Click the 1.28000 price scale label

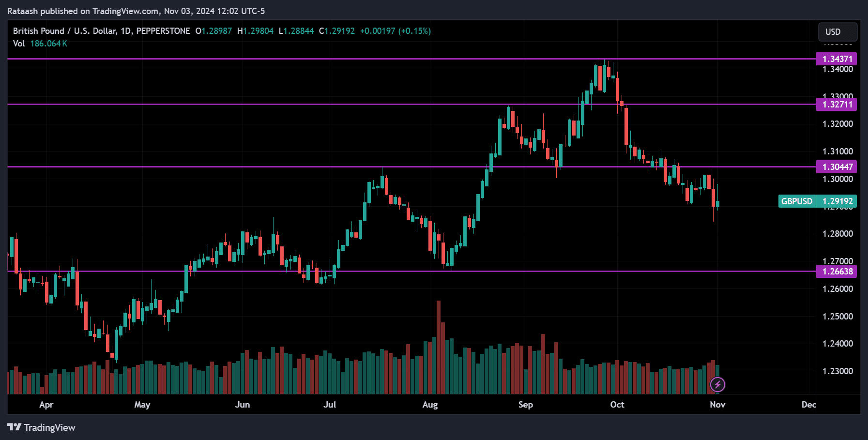[x=838, y=234]
